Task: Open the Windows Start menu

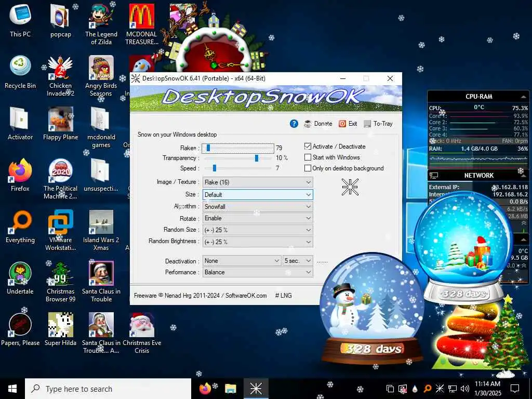Action: pyautogui.click(x=12, y=389)
